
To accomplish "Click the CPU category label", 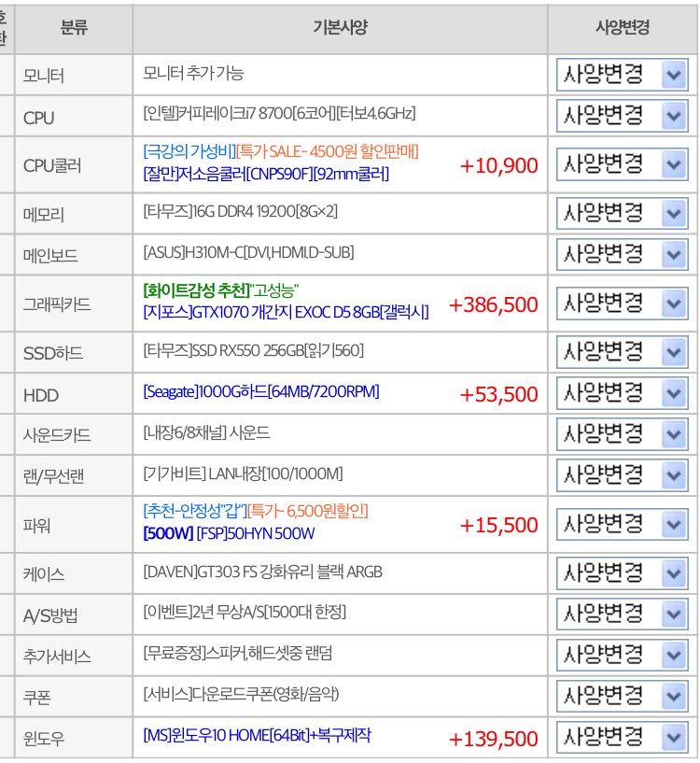I will pos(38,118).
